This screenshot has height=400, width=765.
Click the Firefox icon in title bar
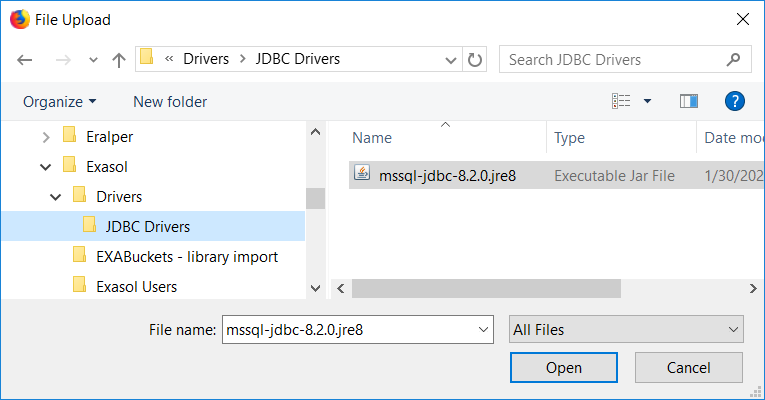coord(20,20)
